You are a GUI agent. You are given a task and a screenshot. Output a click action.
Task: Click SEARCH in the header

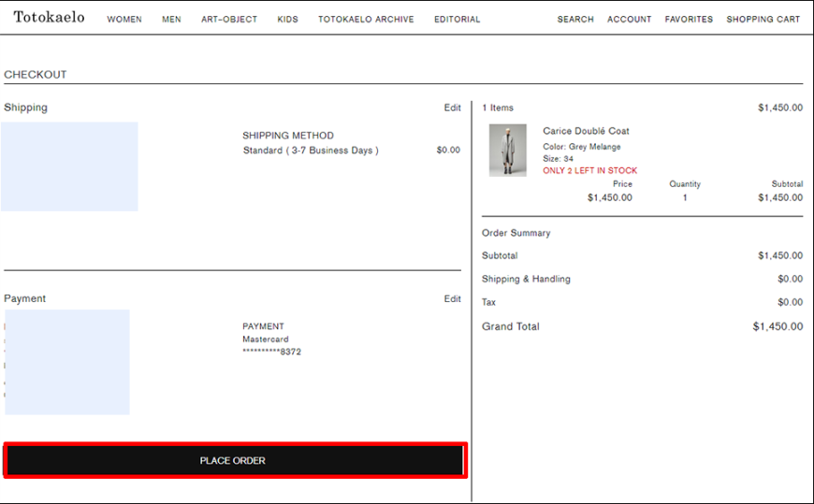point(575,20)
